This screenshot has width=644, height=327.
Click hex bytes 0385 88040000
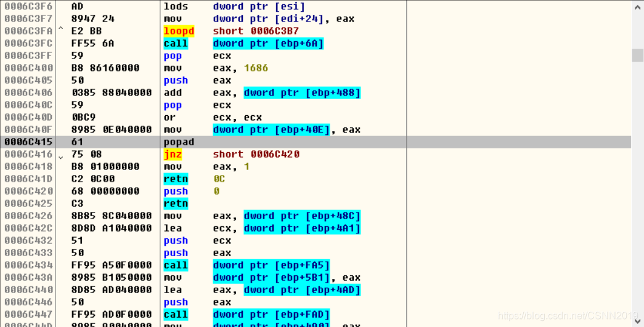[112, 93]
